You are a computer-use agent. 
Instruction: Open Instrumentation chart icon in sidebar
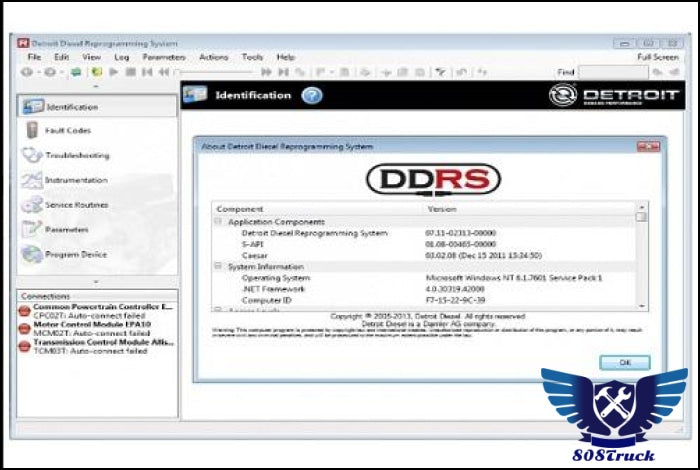(31, 180)
